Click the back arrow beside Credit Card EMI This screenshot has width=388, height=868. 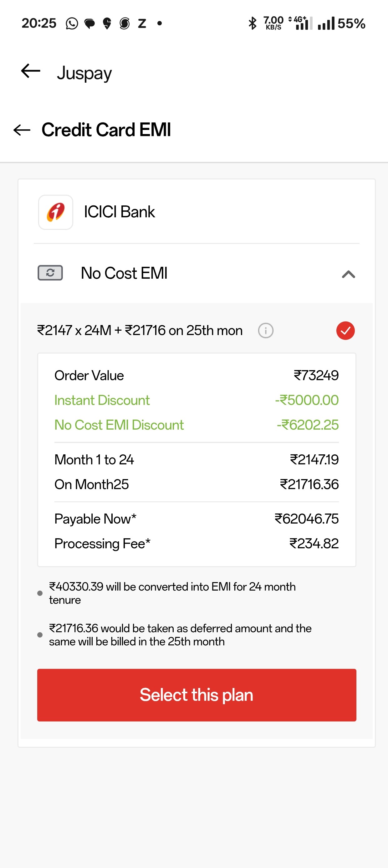click(21, 130)
